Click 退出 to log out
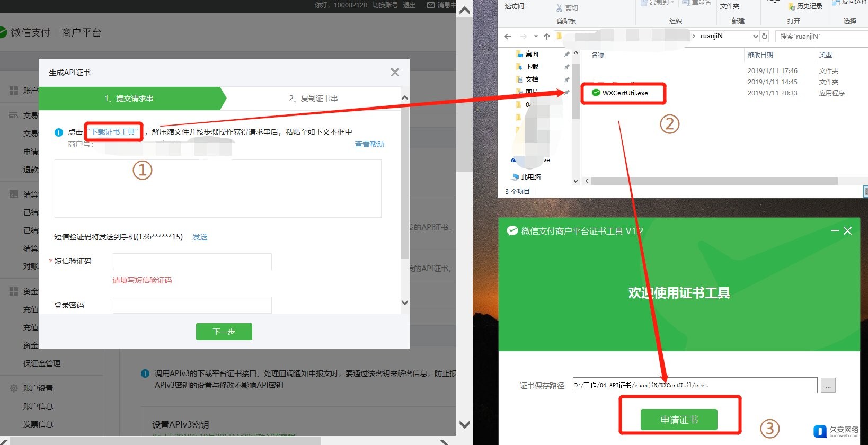This screenshot has width=868, height=445. pos(410,5)
